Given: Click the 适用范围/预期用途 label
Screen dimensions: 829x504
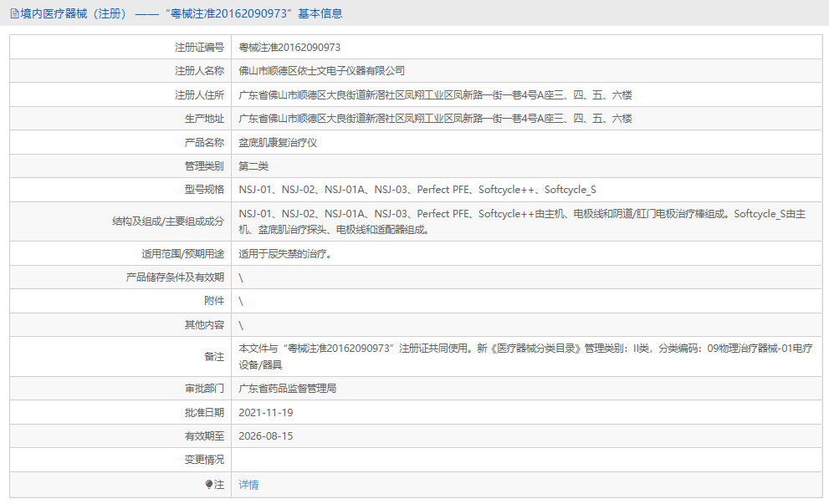Looking at the screenshot, I should click(182, 254).
